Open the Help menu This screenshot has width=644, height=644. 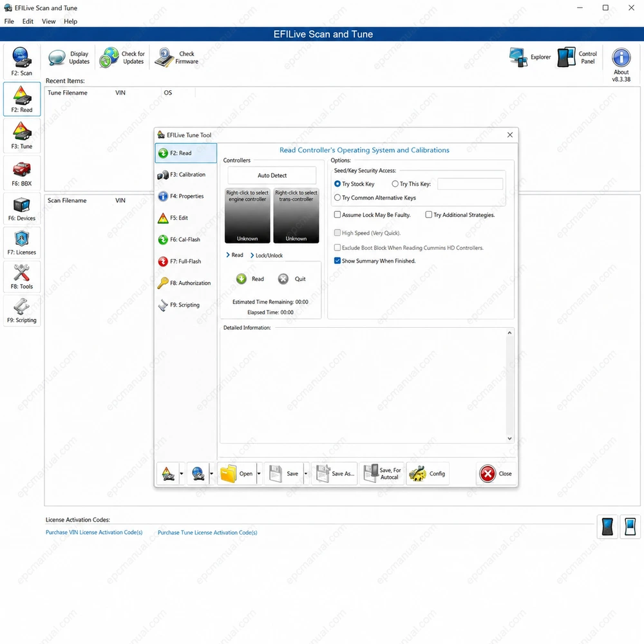pyautogui.click(x=70, y=21)
